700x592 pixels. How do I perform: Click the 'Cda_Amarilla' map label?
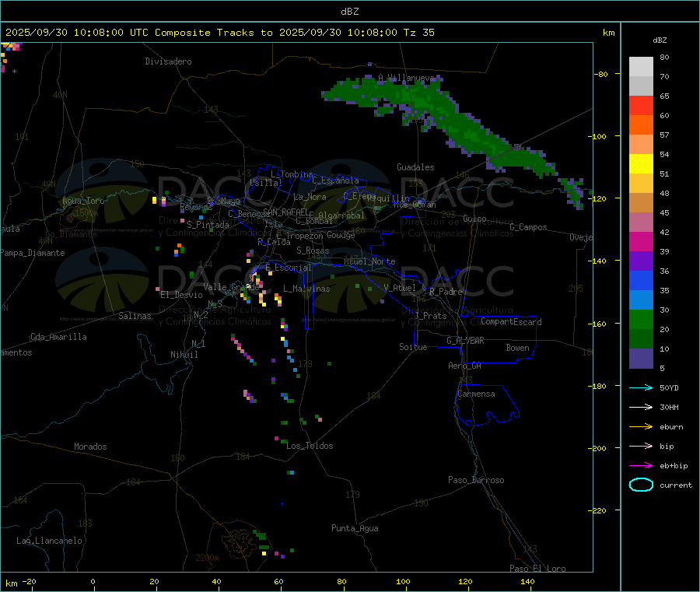click(x=58, y=337)
